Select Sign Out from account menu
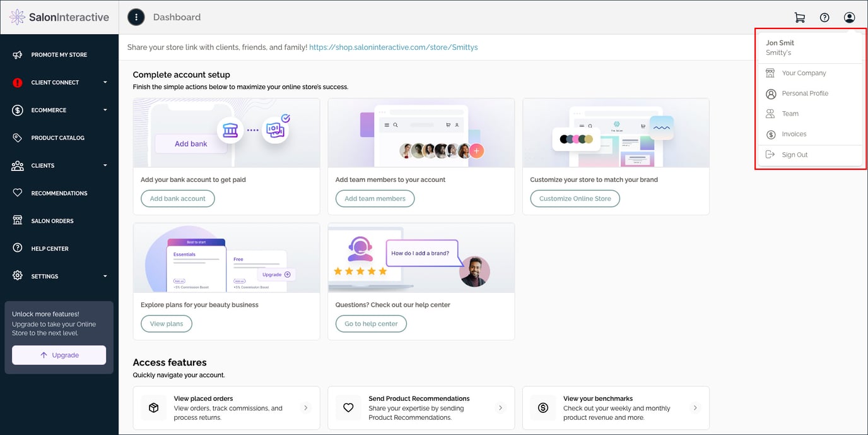The height and width of the screenshot is (435, 868). [794, 155]
